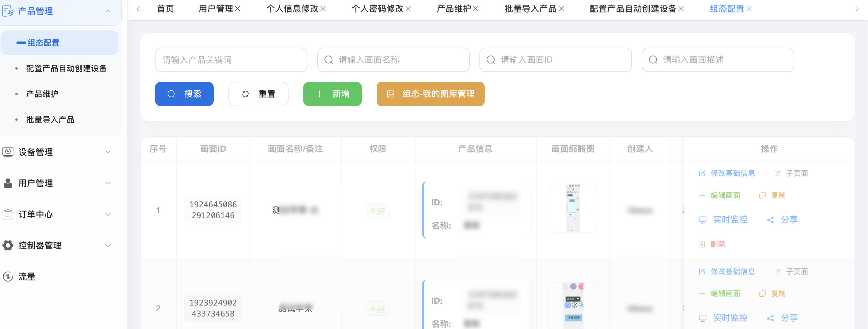
Task: Click the edit icon next to 修改基础信息
Action: [702, 173]
